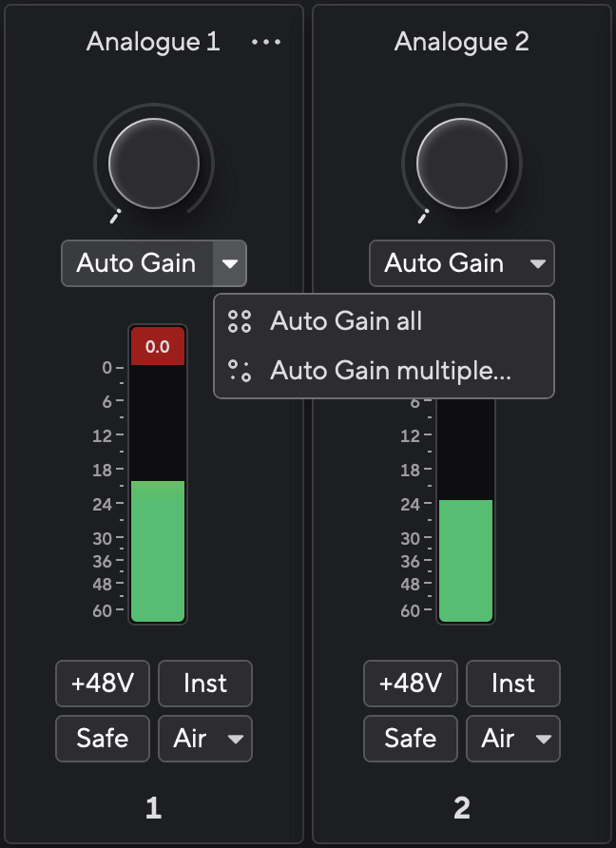Adjust the Analogue 2 gain dial

462,163
